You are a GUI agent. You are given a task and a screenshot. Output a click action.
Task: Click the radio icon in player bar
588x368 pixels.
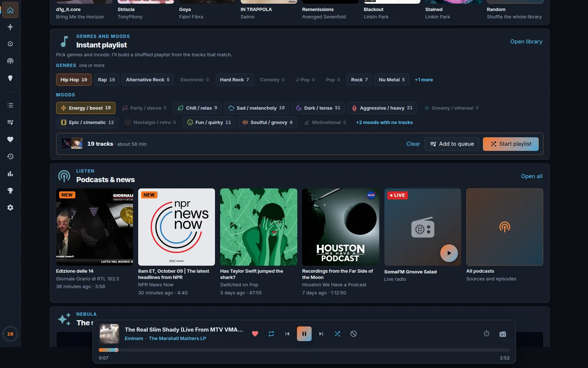click(x=503, y=334)
